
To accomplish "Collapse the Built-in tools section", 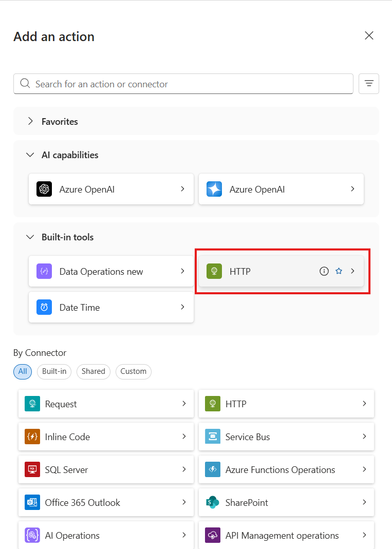I will [x=30, y=237].
